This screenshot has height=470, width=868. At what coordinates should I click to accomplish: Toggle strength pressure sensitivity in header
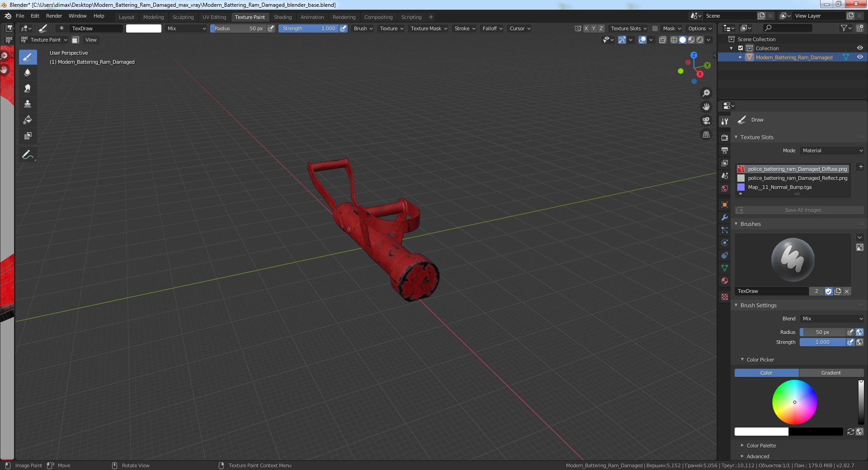click(x=344, y=28)
